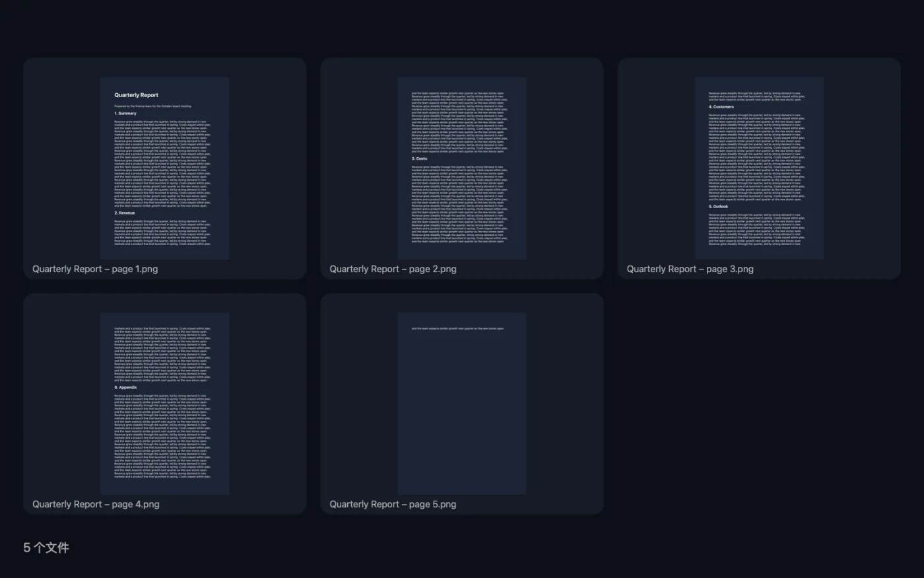924x578 pixels.
Task: Open the Quarterly Report page 4 thumbnail
Action: click(x=165, y=404)
